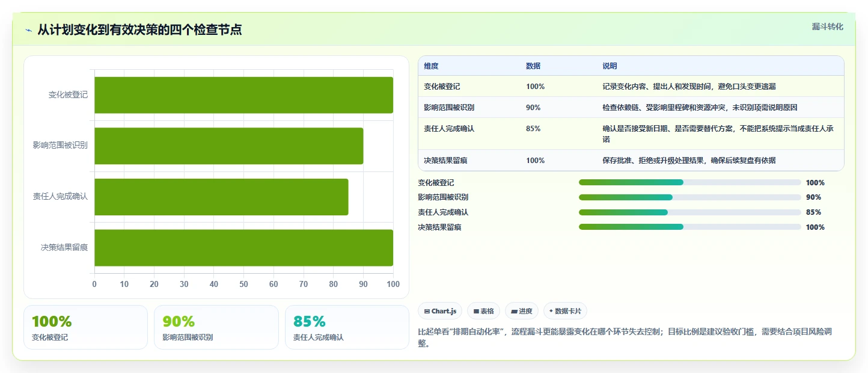Click the 90% value in table
Image resolution: width=868 pixels, height=373 pixels.
tap(533, 108)
